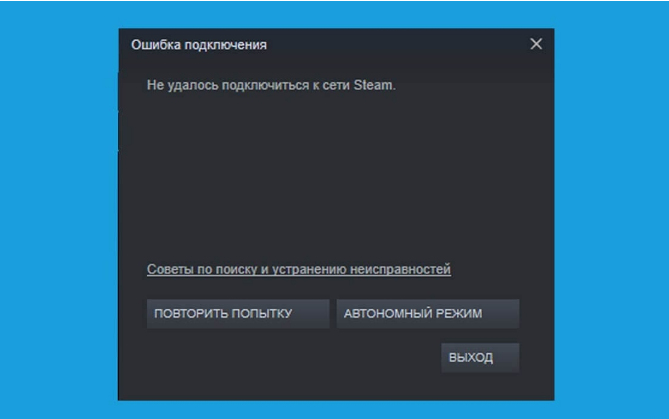Click the word Steam in the error message
669x419 pixels.
pyautogui.click(x=372, y=85)
